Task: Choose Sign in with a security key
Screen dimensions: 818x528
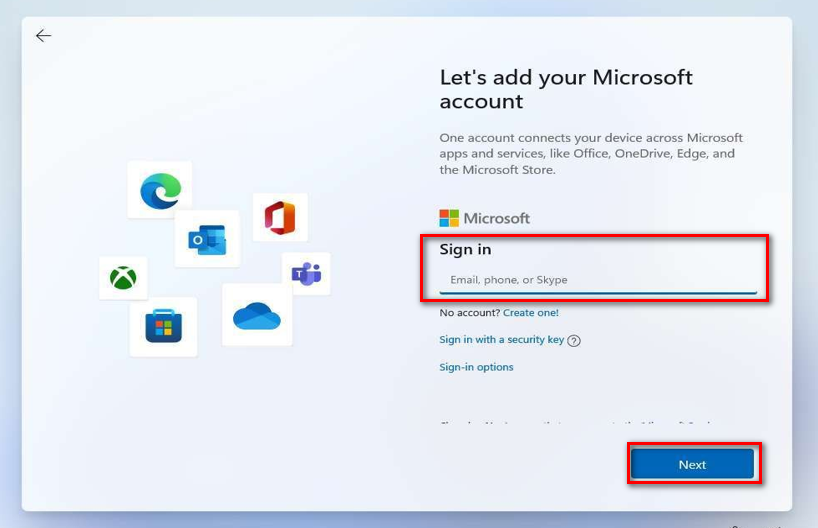Action: click(501, 340)
